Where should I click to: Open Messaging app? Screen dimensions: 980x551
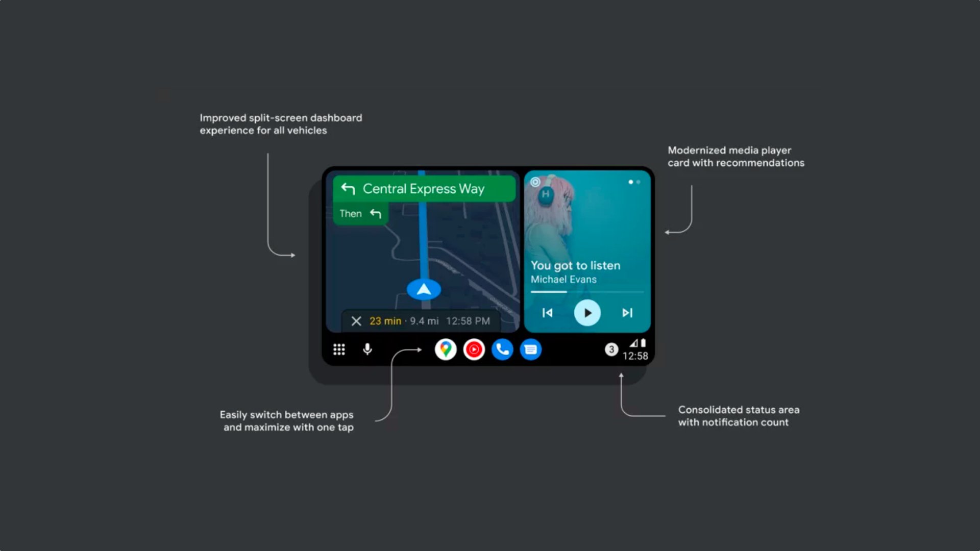[532, 349]
